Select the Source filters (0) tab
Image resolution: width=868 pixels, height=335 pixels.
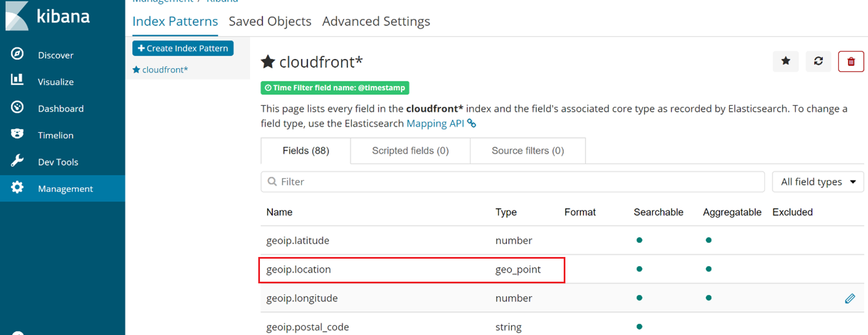point(528,151)
